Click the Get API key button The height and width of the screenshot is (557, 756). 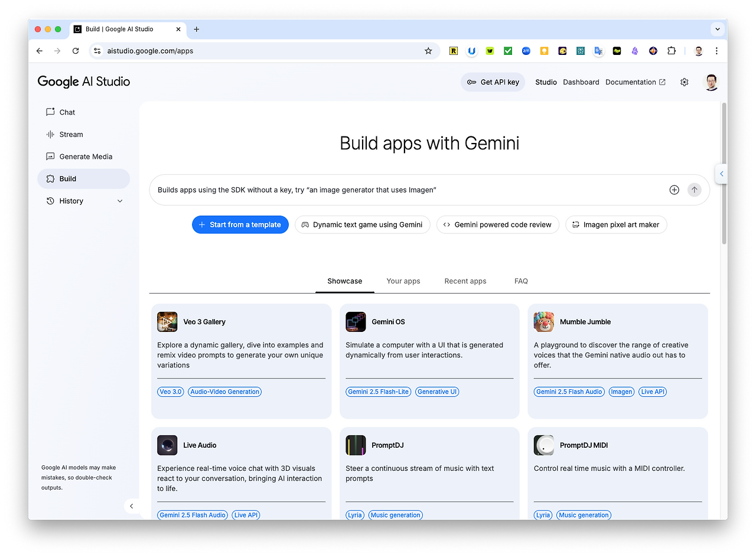pyautogui.click(x=493, y=82)
